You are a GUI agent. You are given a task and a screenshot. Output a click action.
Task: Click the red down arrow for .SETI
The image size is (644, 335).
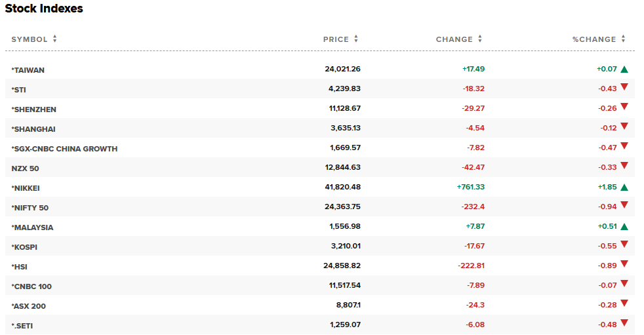tap(624, 323)
